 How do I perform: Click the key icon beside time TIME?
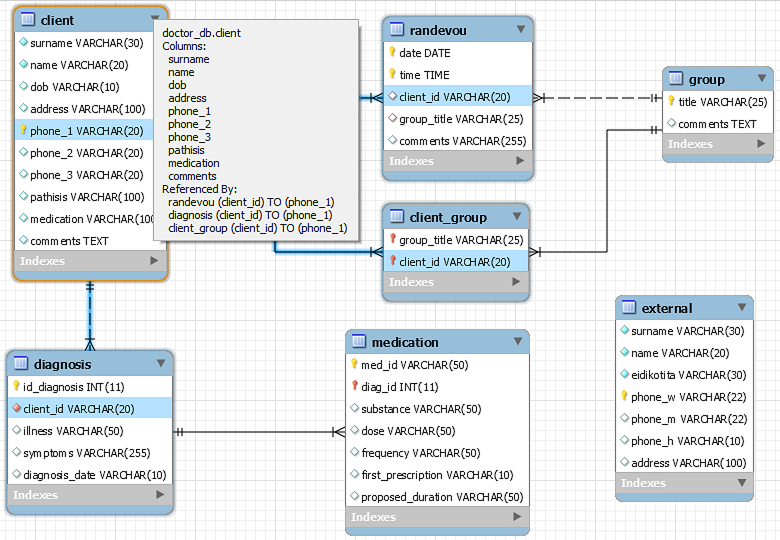coord(392,74)
